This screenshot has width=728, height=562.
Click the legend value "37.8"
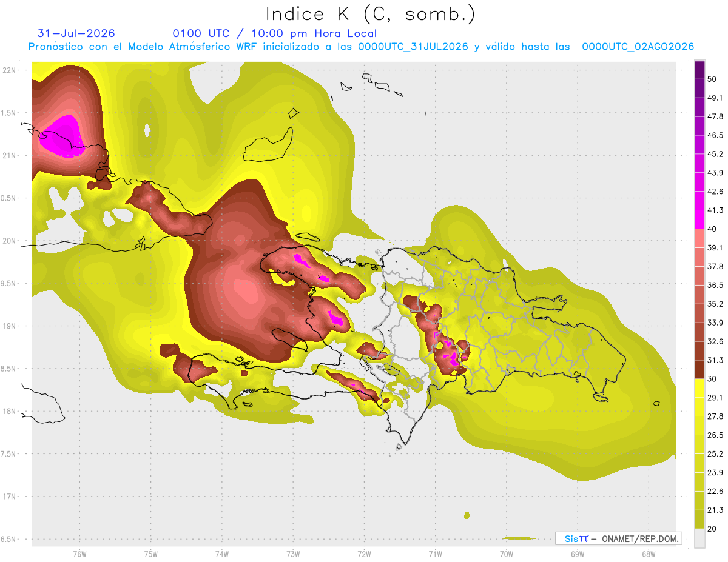click(x=715, y=266)
